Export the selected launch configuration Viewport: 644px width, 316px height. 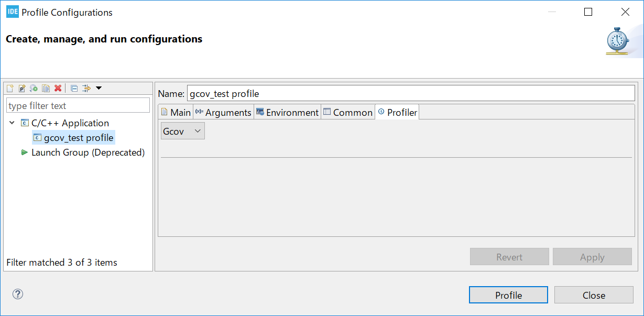click(x=33, y=88)
